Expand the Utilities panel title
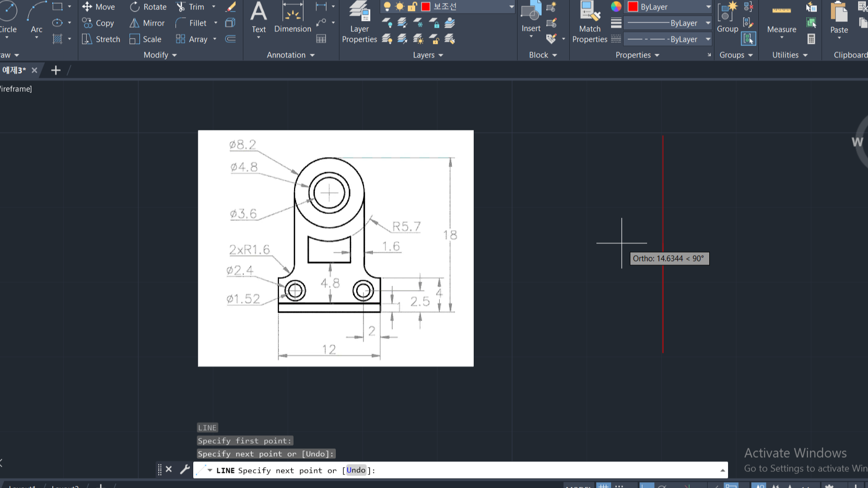Viewport: 868px width, 488px height. coord(790,55)
